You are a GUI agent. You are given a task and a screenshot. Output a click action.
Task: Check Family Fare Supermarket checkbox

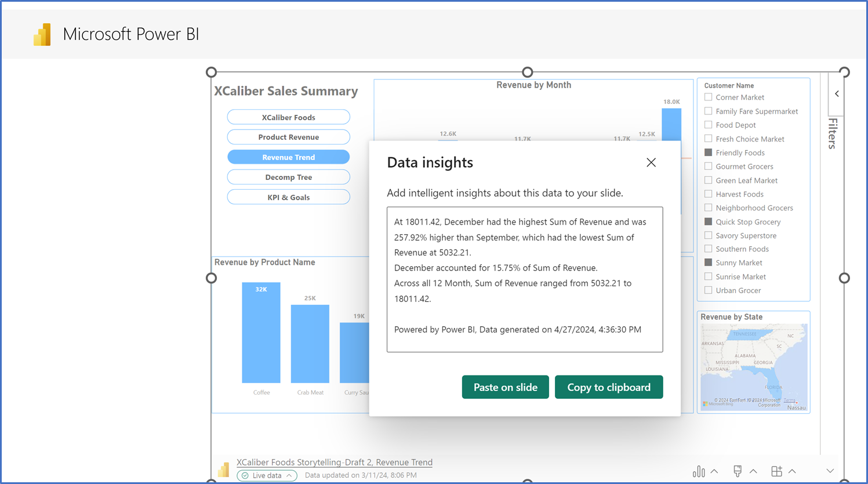tap(708, 111)
